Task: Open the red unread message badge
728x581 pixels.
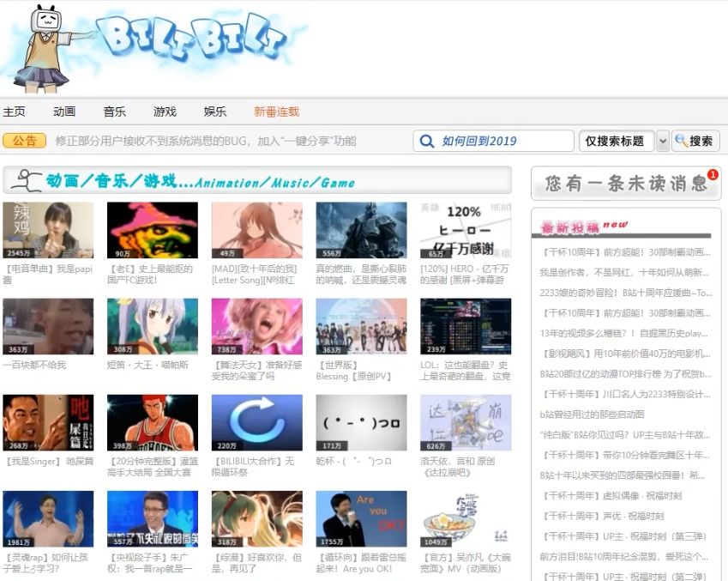Action: [713, 175]
